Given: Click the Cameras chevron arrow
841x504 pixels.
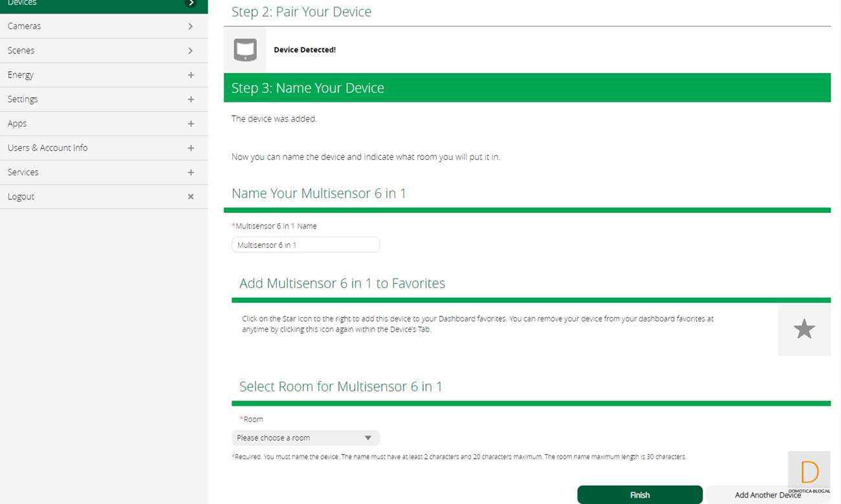Looking at the screenshot, I should (190, 27).
